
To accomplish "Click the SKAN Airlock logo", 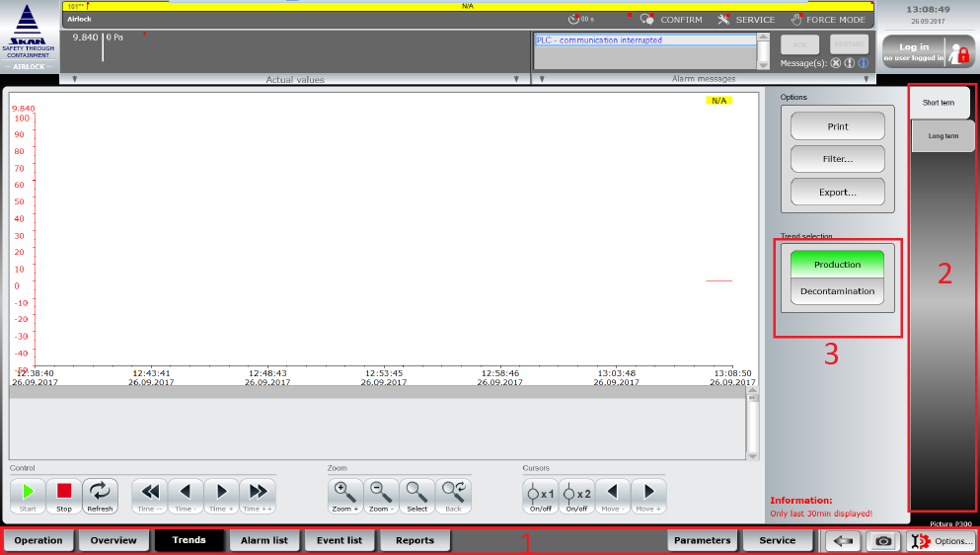I will point(28,37).
